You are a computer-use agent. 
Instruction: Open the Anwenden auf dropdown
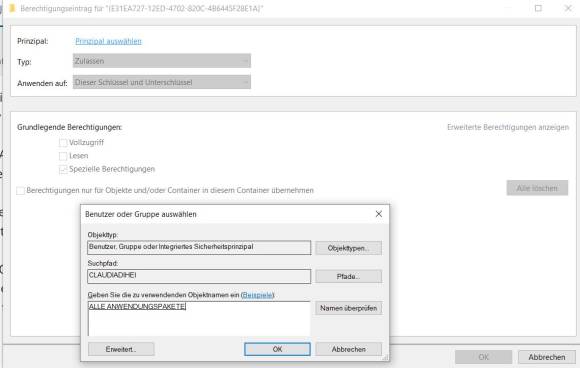[162, 82]
